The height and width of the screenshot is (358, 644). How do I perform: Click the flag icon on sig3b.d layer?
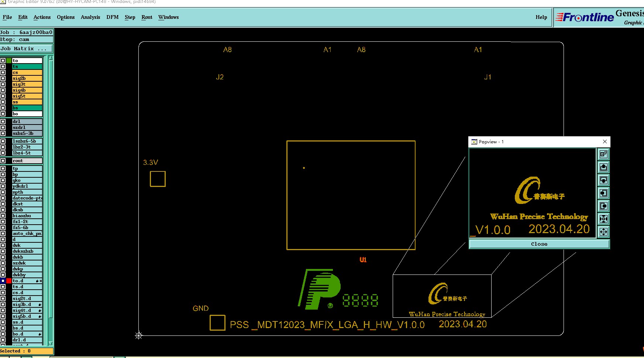(x=40, y=305)
